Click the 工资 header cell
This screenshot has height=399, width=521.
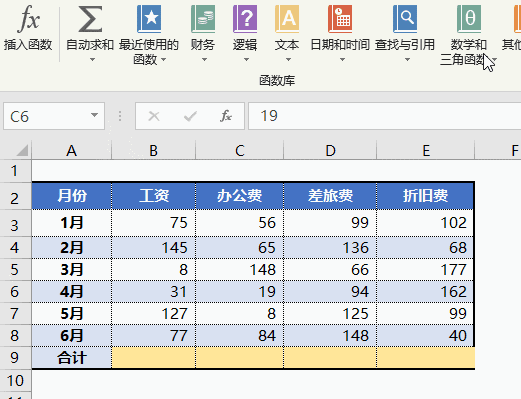tap(154, 196)
